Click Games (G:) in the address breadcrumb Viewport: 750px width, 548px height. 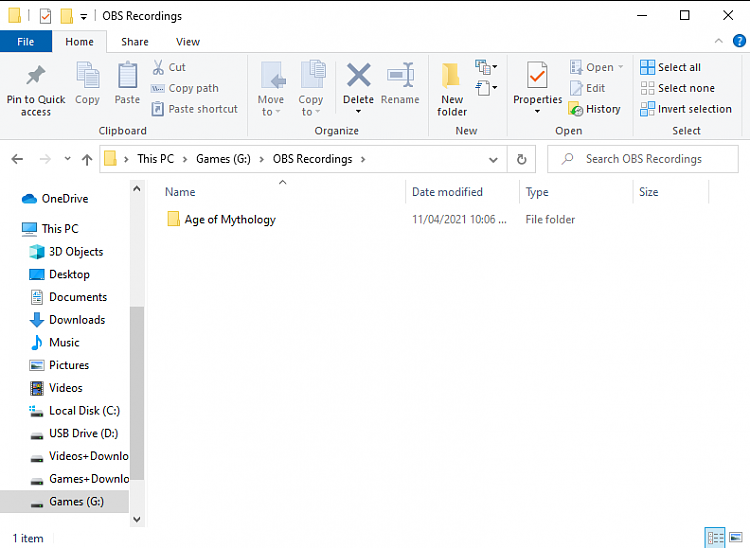223,159
